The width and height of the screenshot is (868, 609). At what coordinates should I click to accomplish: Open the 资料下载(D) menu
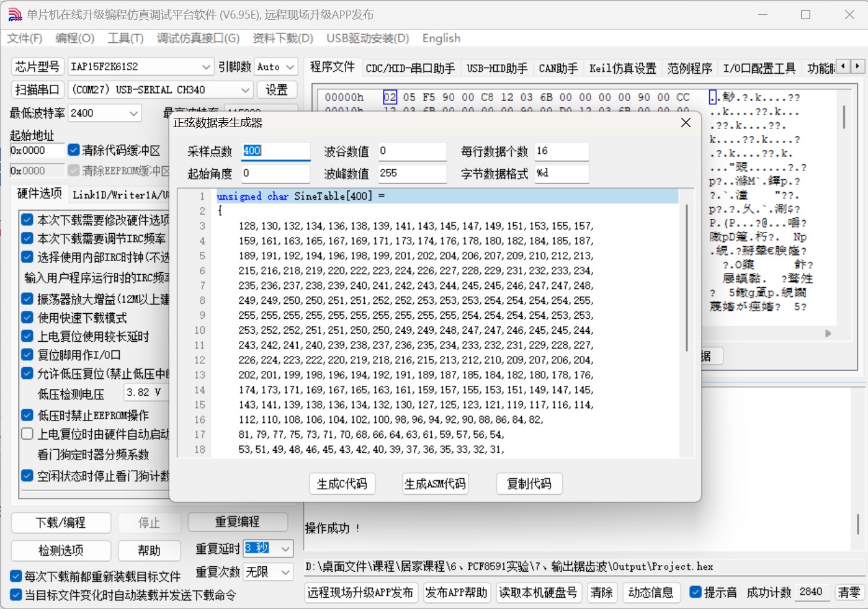point(283,38)
